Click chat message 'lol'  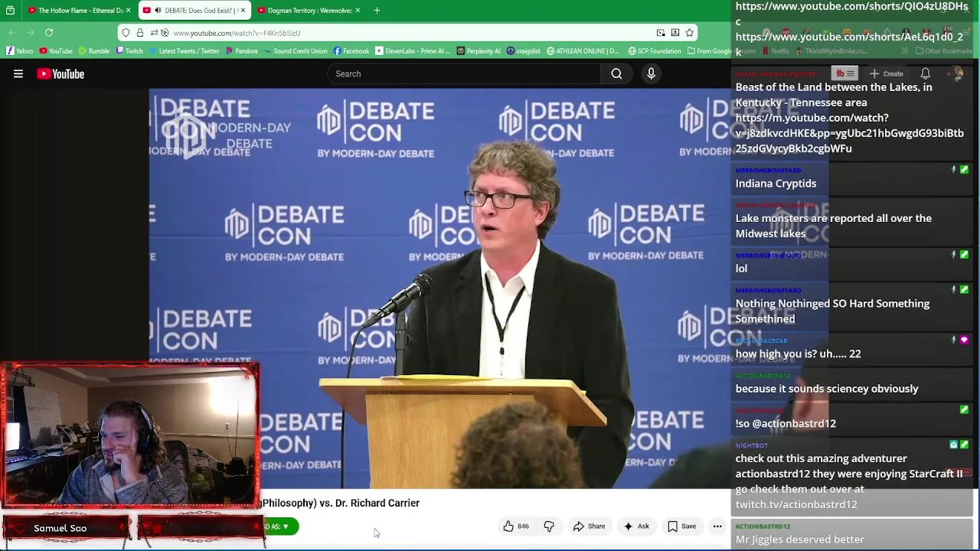coord(741,269)
